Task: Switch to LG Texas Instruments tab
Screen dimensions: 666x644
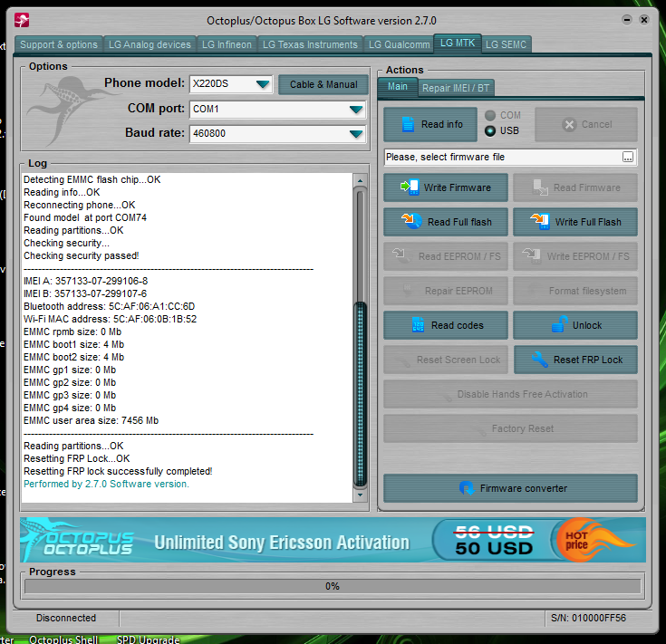Action: [x=310, y=44]
